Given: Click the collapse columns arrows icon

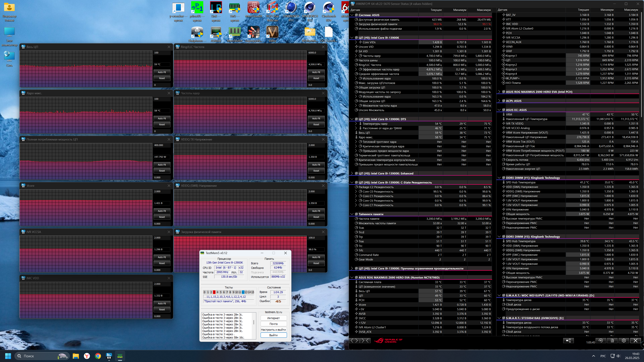Looking at the screenshot, I should [365, 341].
